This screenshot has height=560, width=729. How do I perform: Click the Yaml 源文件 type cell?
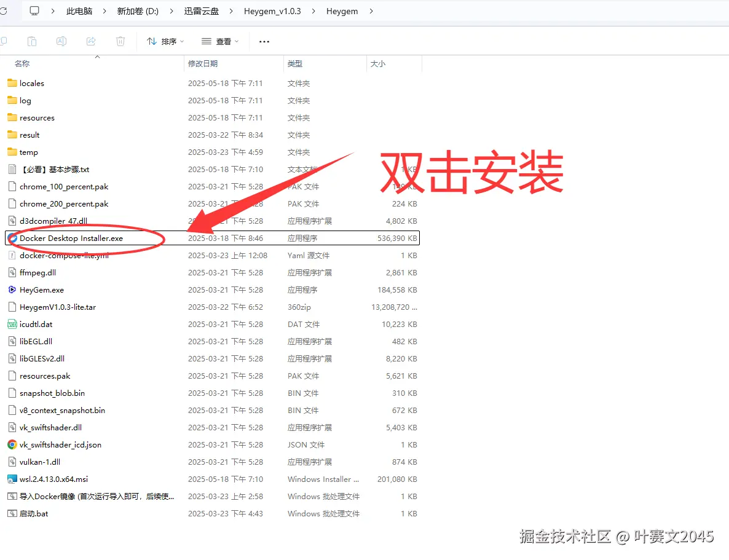308,255
